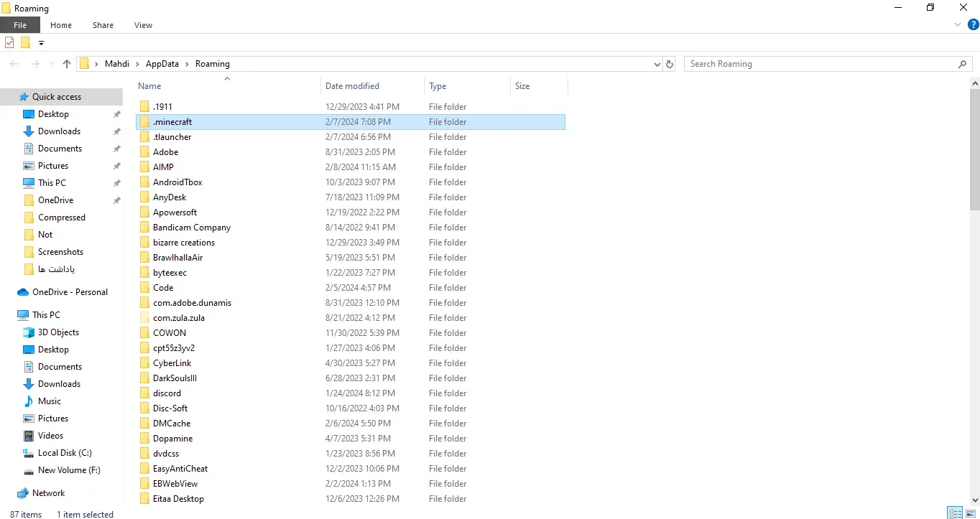Click the Properties icon in quick access toolbar
This screenshot has width=980, height=519.
click(9, 43)
